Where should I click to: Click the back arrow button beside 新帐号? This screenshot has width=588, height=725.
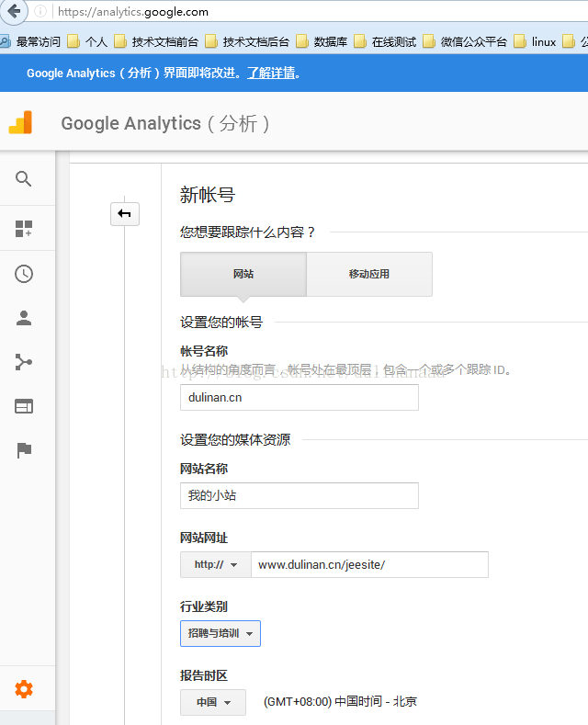125,214
